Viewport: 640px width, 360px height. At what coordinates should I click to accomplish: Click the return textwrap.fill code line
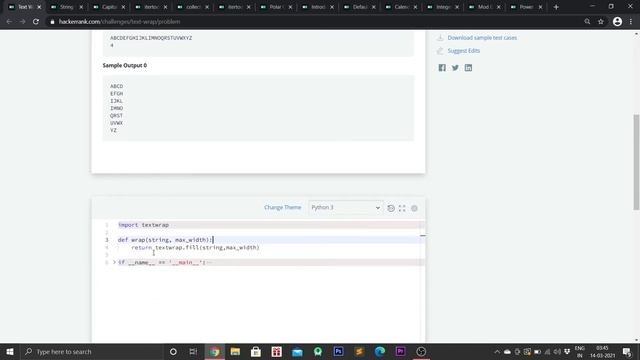(x=195, y=247)
